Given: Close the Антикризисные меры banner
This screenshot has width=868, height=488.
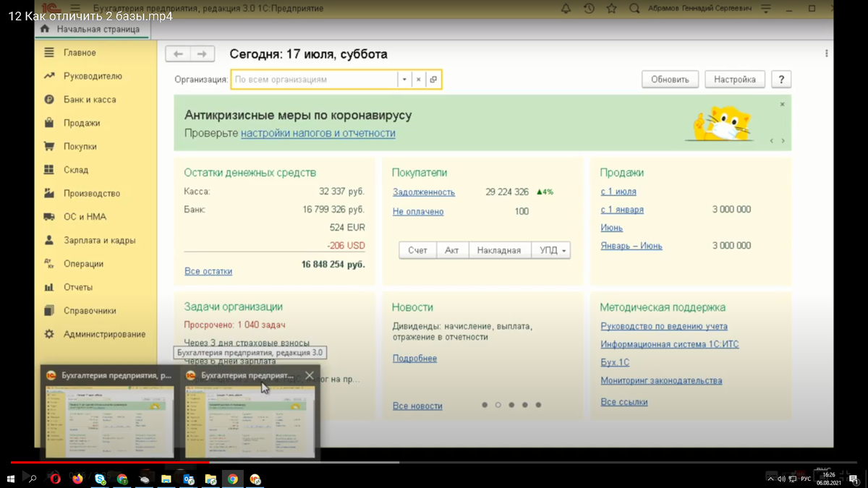Looking at the screenshot, I should pos(782,104).
